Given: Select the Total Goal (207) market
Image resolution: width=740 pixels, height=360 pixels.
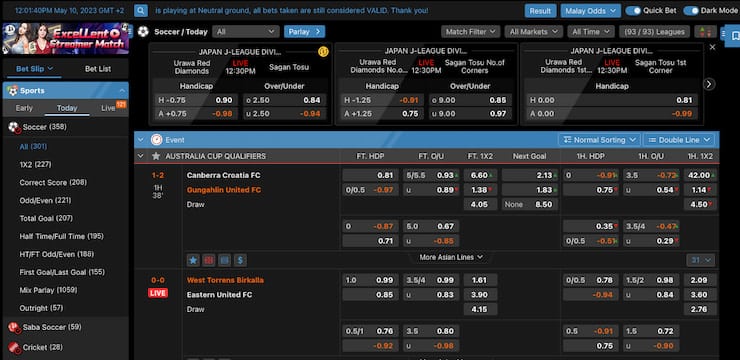Looking at the screenshot, I should coord(46,218).
